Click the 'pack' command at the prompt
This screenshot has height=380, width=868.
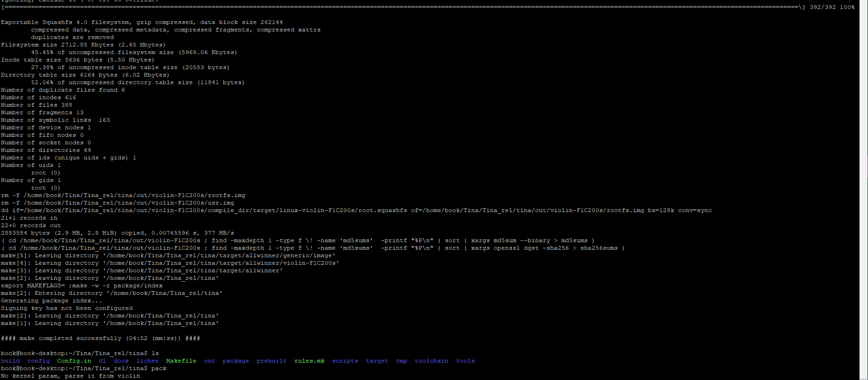[159, 368]
